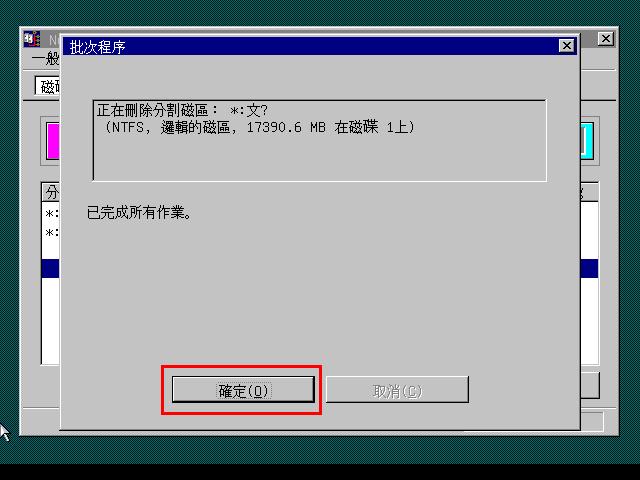The image size is (640, 480).
Task: Select the cyan partition block on the right
Action: pyautogui.click(x=587, y=141)
